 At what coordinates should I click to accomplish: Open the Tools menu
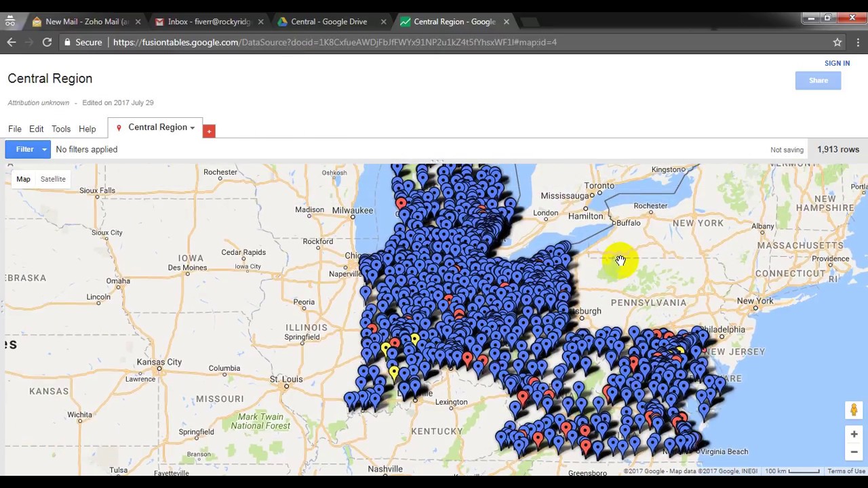pos(61,129)
